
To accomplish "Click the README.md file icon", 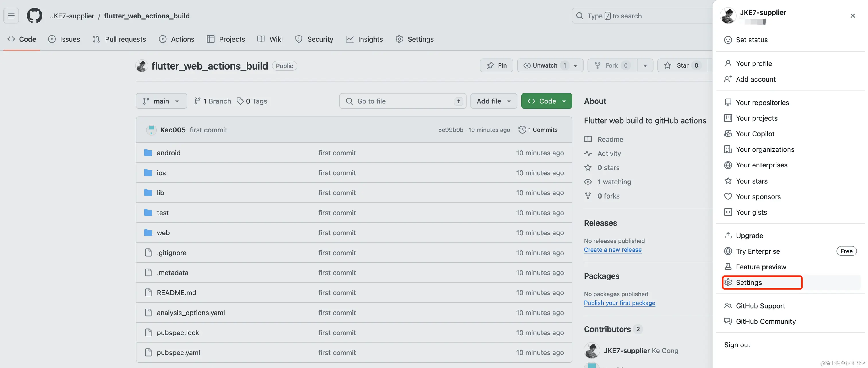I will pyautogui.click(x=148, y=292).
